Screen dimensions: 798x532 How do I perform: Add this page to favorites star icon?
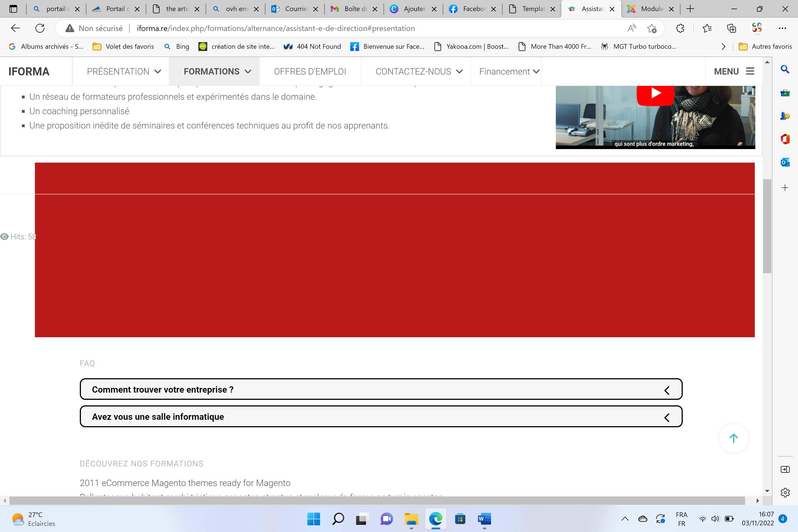coord(651,28)
